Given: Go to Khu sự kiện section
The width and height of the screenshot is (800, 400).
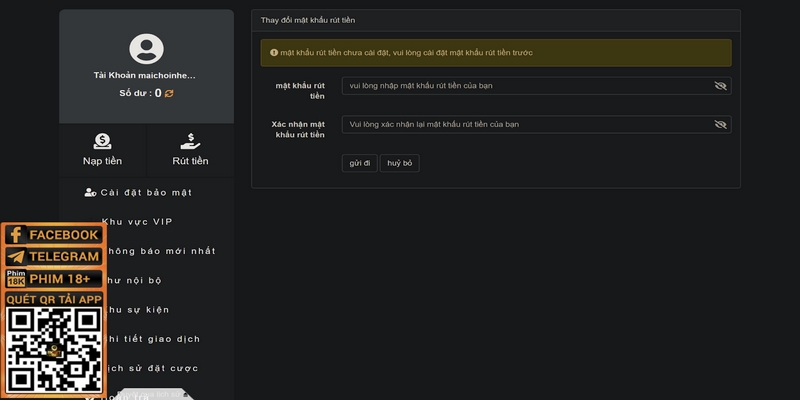Looking at the screenshot, I should coord(140,310).
